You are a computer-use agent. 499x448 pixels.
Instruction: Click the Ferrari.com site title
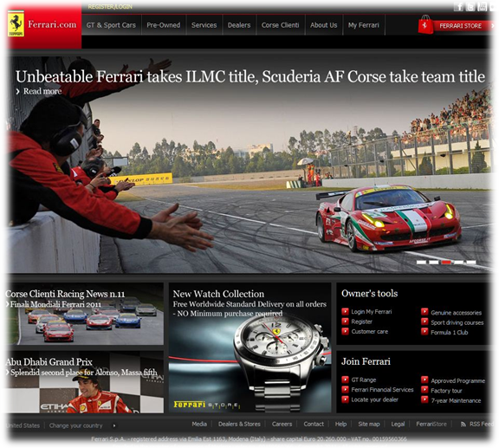click(52, 24)
